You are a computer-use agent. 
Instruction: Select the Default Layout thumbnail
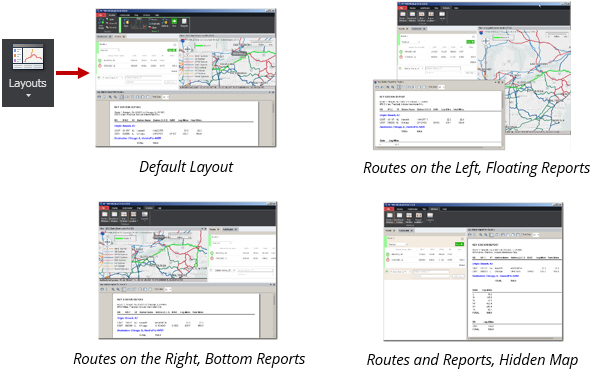pos(185,78)
